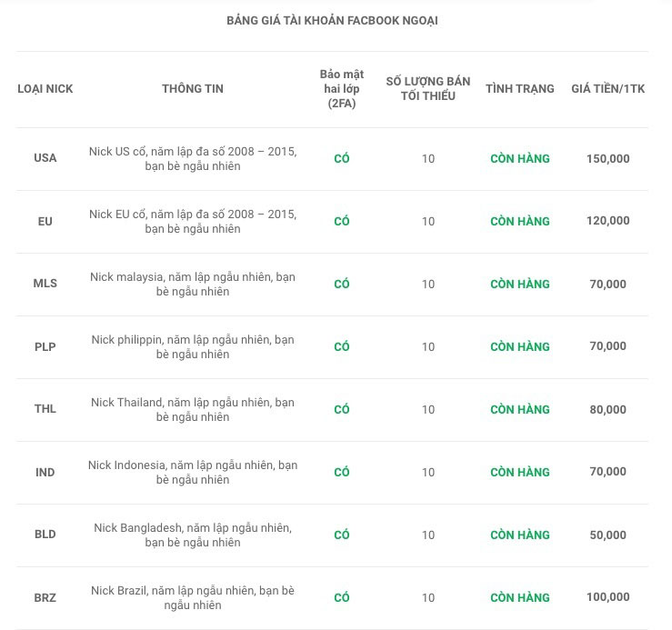Click the Nick malaysia description text
Image resolution: width=672 pixels, height=630 pixels.
coord(193,284)
